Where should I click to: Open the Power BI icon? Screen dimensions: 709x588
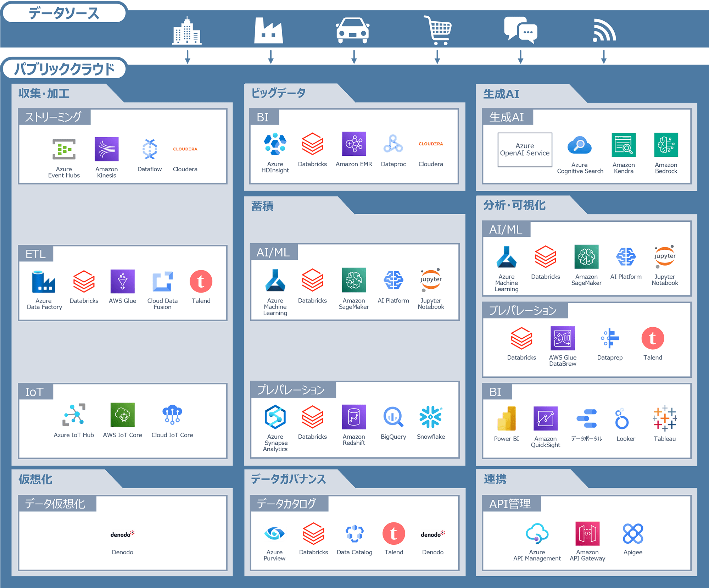coord(506,418)
